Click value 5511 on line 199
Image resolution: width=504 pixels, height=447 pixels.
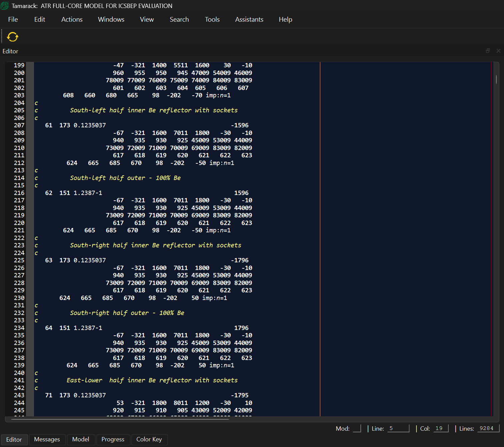pyautogui.click(x=181, y=65)
